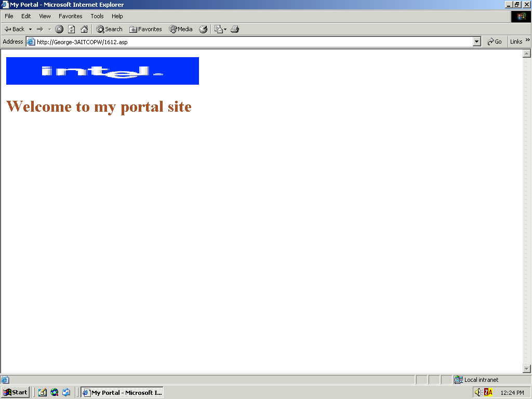Launch the quick launch Outlook Express icon

pyautogui.click(x=66, y=393)
